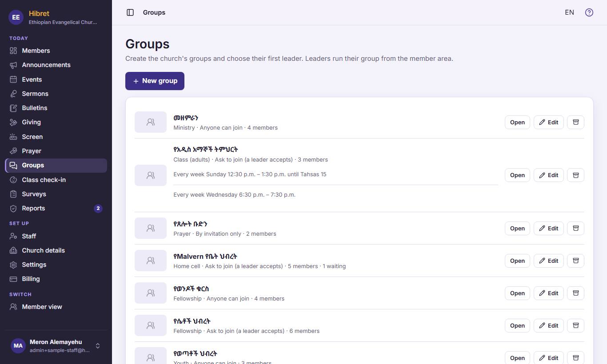The height and width of the screenshot is (364, 607).
Task: Archive the የወጣቶች ህብረት group
Action: tap(575, 358)
